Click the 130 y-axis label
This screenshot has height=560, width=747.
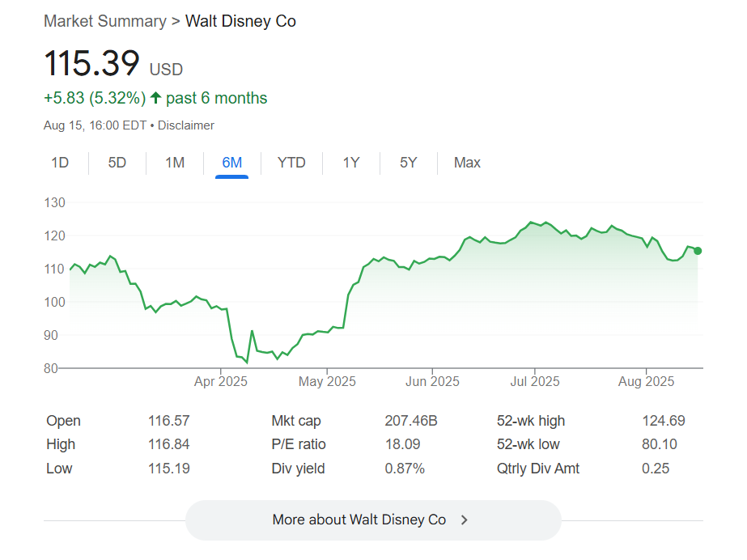click(x=54, y=203)
